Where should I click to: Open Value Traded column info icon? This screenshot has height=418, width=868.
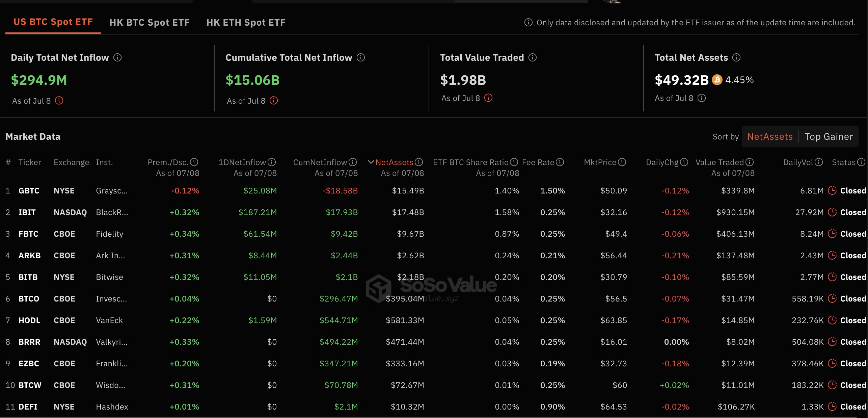tap(750, 162)
